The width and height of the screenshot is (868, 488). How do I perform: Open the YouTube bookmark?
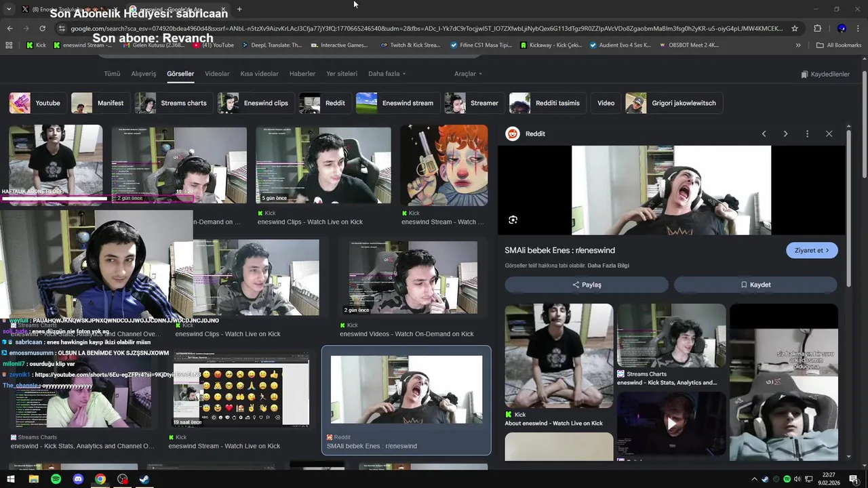pyautogui.click(x=214, y=45)
